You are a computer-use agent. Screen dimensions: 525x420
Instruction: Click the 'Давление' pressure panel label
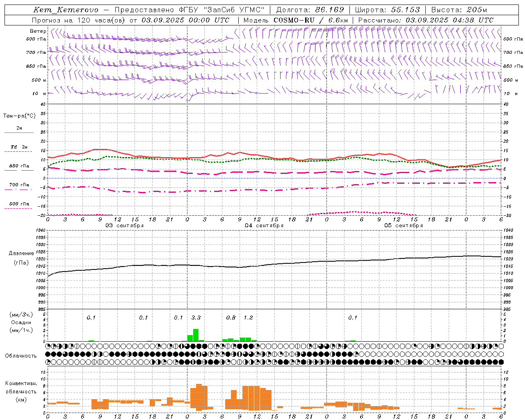tap(21, 253)
